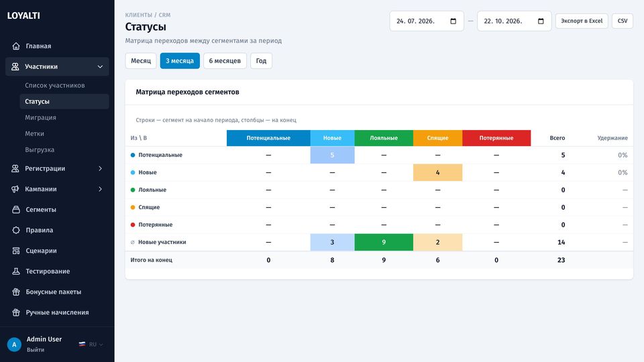
Task: Open Список участников submenu item
Action: (x=64, y=85)
